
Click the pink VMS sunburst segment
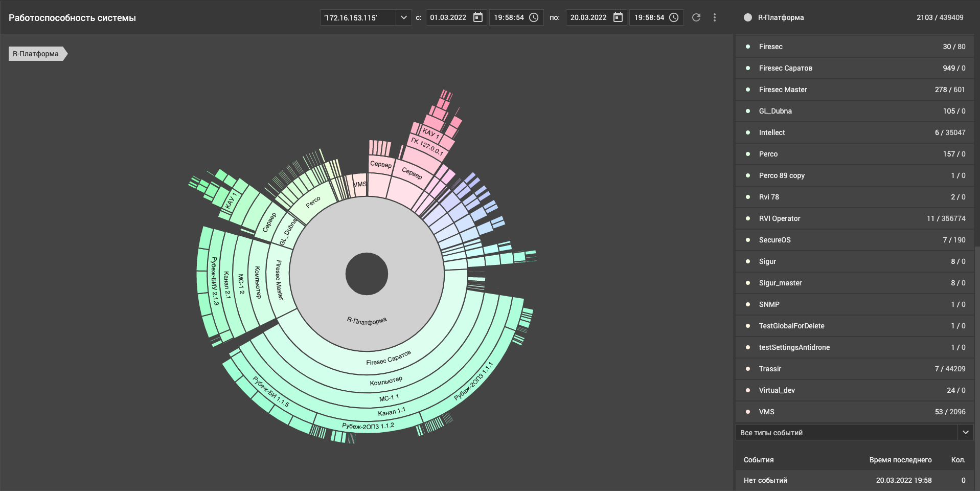point(360,186)
